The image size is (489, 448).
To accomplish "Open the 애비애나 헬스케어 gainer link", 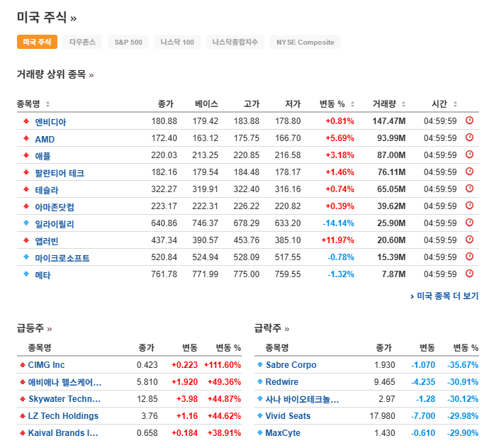I will pyautogui.click(x=65, y=382).
